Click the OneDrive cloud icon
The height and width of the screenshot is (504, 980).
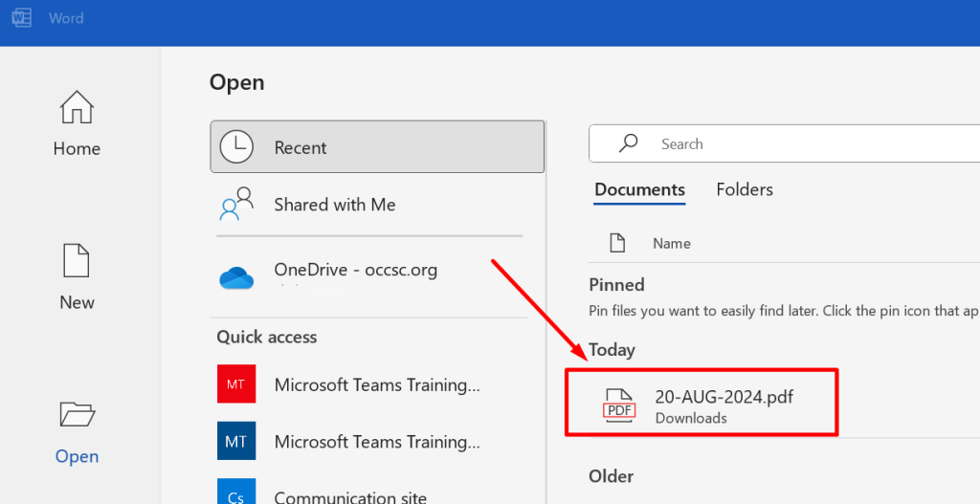(236, 278)
